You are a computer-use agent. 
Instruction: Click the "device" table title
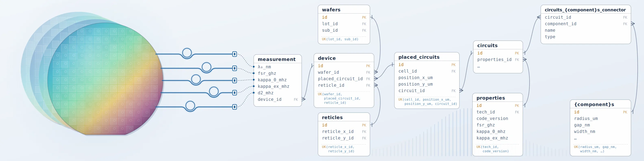pos(327,58)
